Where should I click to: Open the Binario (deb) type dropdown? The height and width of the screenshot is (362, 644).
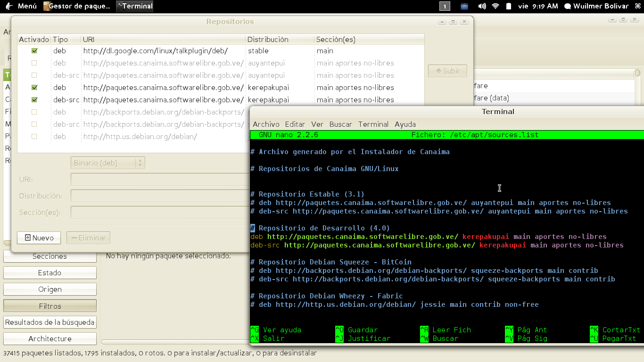(x=108, y=163)
